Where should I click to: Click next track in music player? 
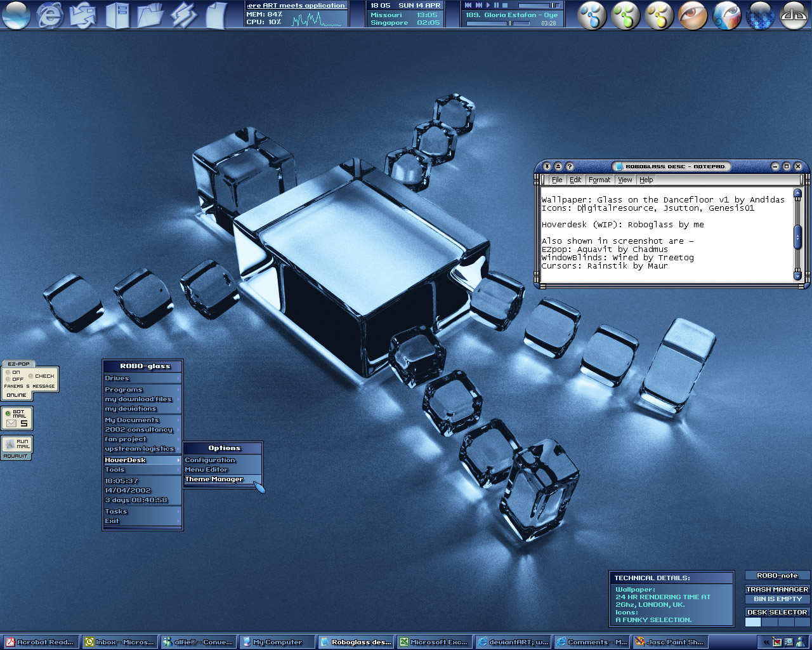(x=478, y=5)
